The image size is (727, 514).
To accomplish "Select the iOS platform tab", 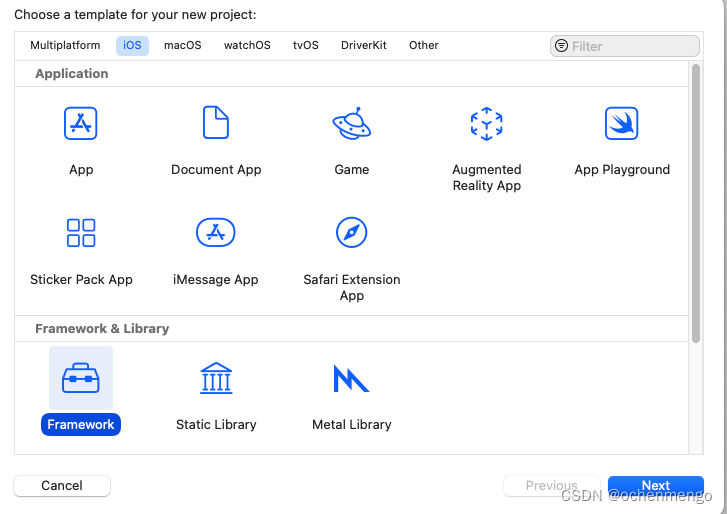I will pyautogui.click(x=132, y=45).
